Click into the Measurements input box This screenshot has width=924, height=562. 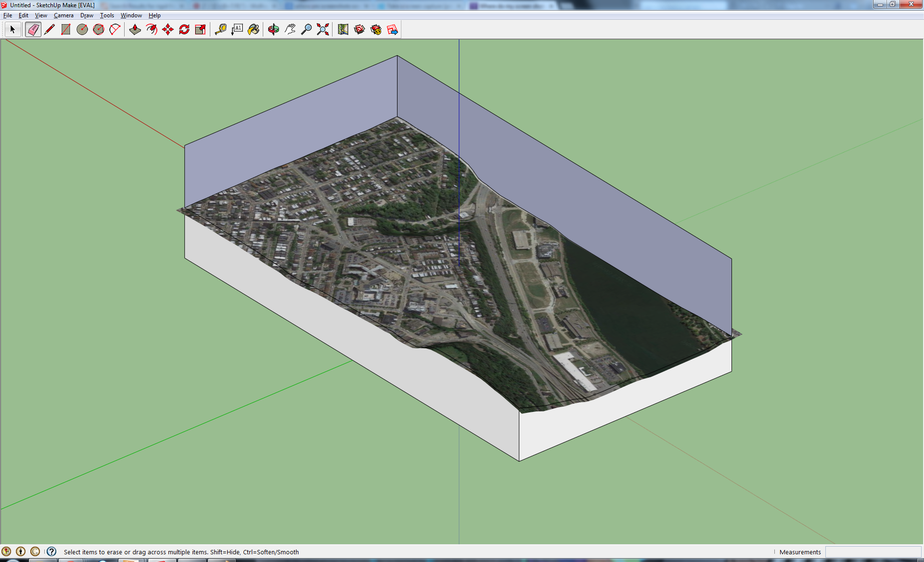pos(873,552)
